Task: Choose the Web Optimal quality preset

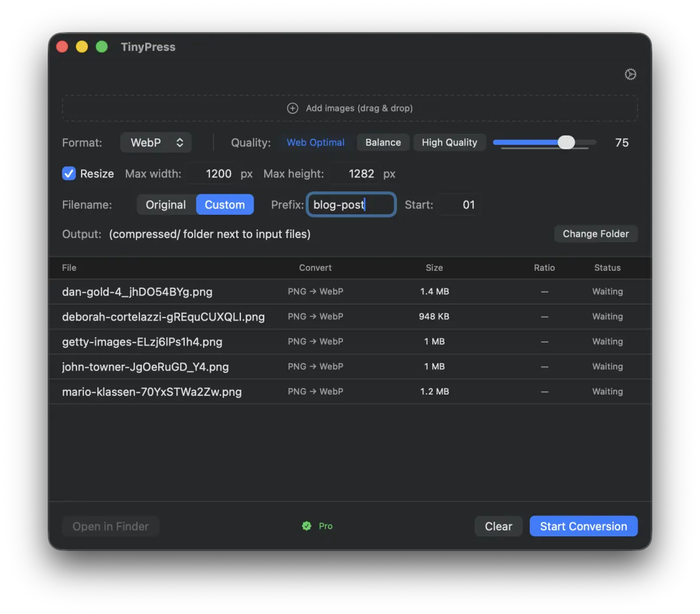Action: point(316,142)
